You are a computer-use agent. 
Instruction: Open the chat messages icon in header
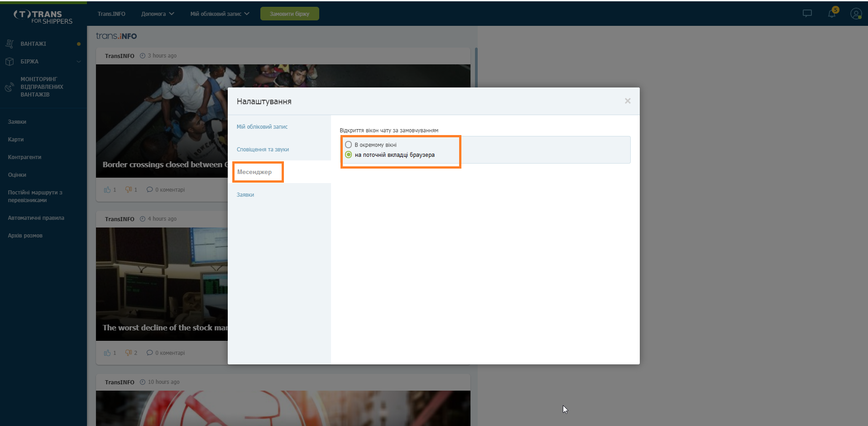point(807,14)
